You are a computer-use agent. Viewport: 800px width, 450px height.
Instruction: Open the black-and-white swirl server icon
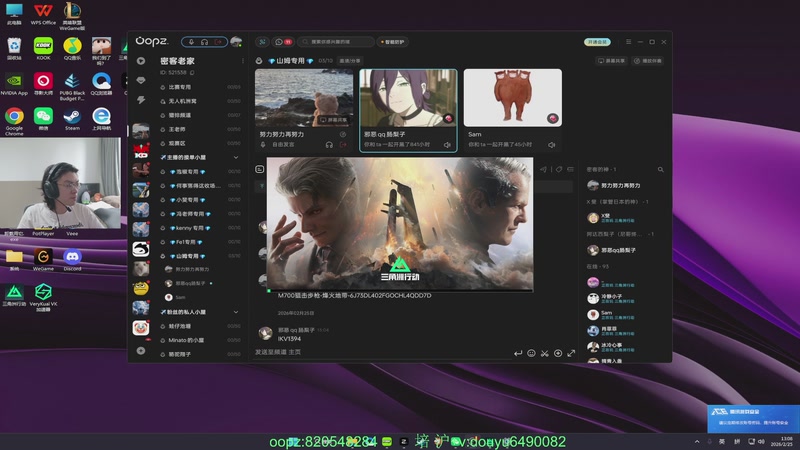tap(141, 249)
